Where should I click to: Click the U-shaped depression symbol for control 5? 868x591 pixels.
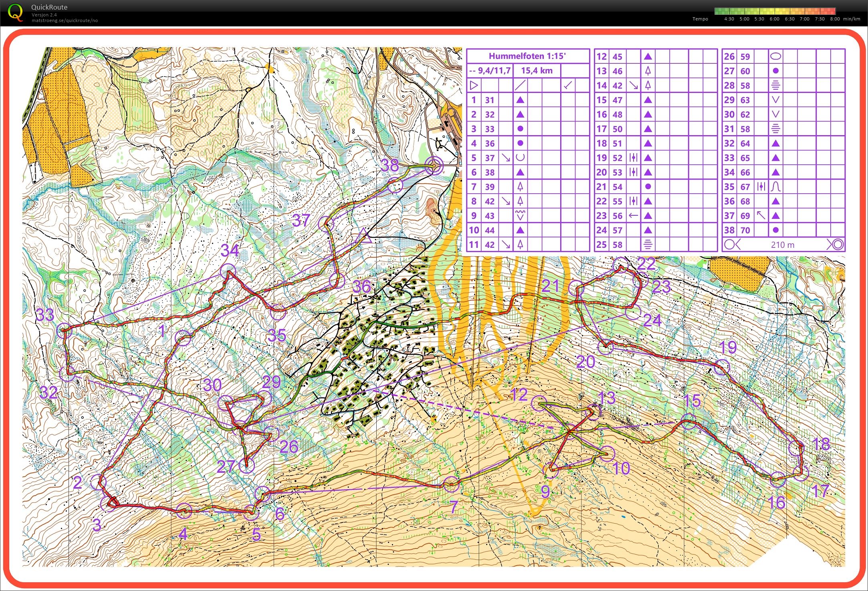pyautogui.click(x=520, y=158)
